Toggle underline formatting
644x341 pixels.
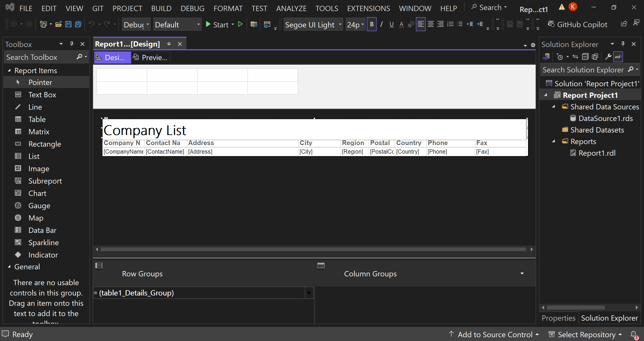click(391, 24)
